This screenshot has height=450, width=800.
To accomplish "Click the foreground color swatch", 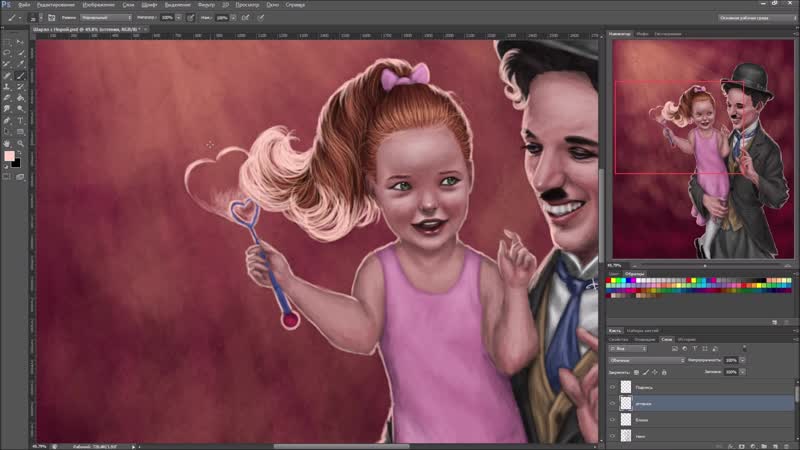I will click(9, 156).
